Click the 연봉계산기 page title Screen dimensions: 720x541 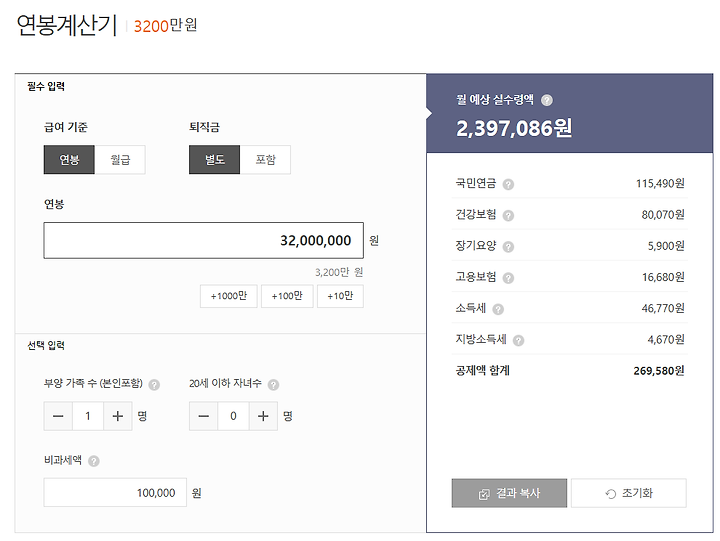tap(67, 25)
